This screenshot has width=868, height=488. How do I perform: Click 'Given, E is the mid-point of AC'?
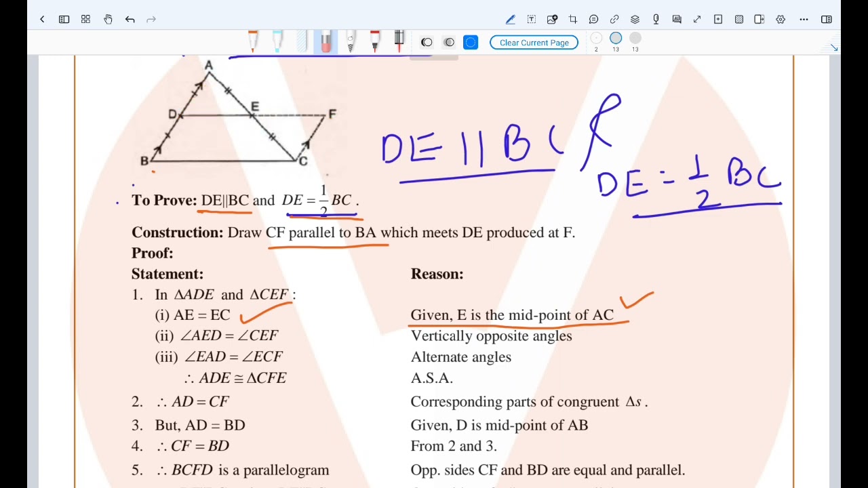(x=512, y=315)
